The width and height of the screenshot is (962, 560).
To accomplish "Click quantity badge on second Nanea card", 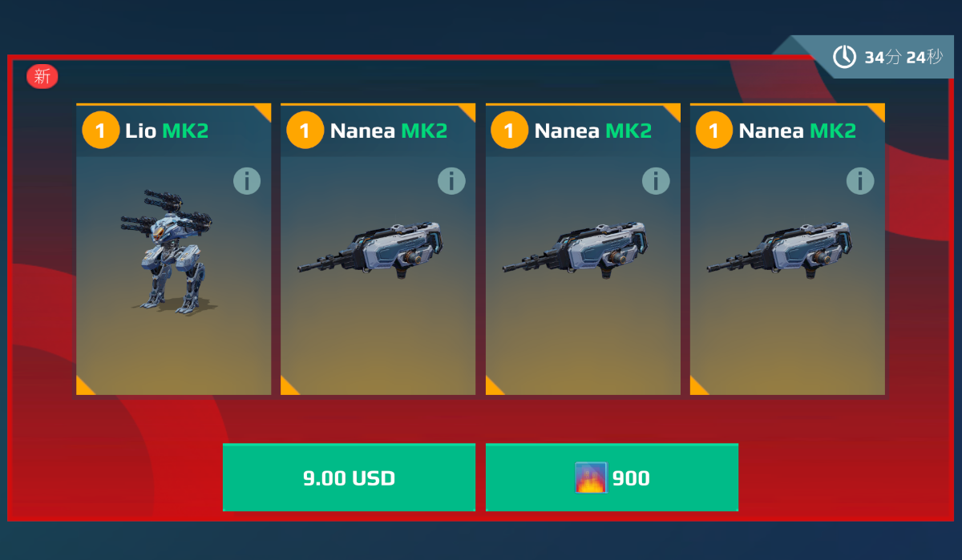I will tap(509, 130).
